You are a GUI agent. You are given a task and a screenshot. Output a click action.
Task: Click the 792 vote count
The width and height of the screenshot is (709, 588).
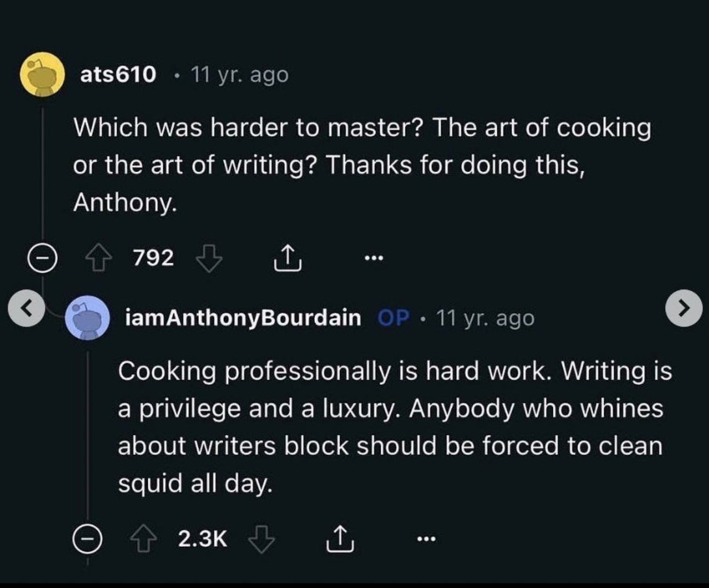[x=153, y=258]
